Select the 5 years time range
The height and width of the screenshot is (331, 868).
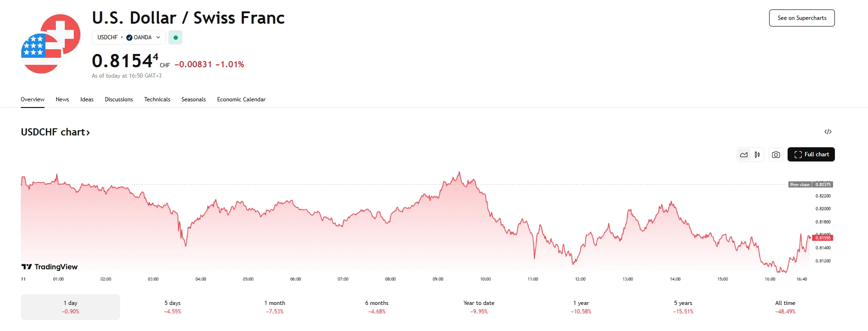[x=683, y=307]
